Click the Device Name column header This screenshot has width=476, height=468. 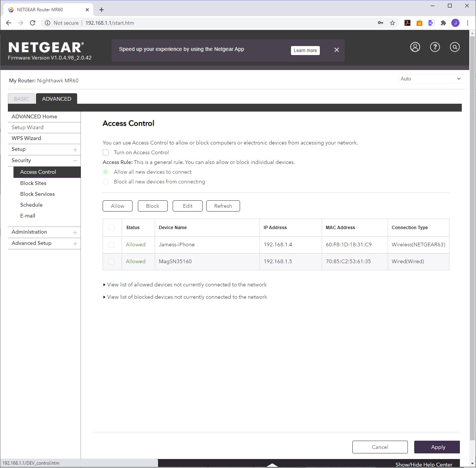(x=173, y=228)
